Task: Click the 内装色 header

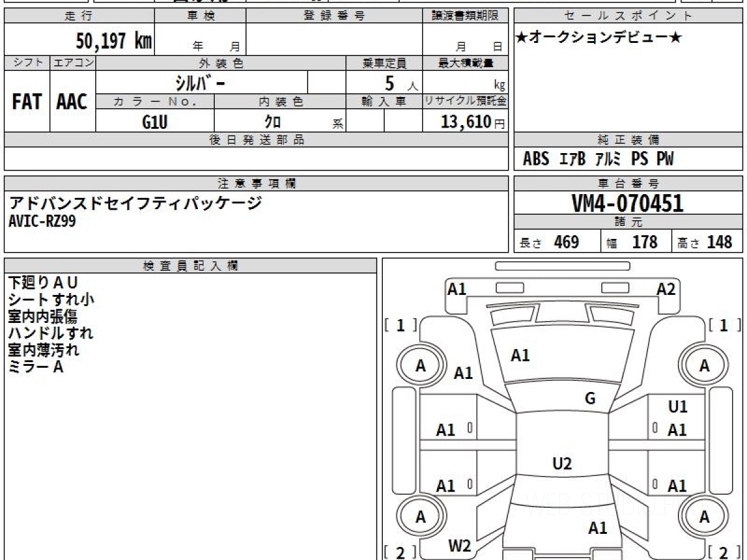Action: 280,101
